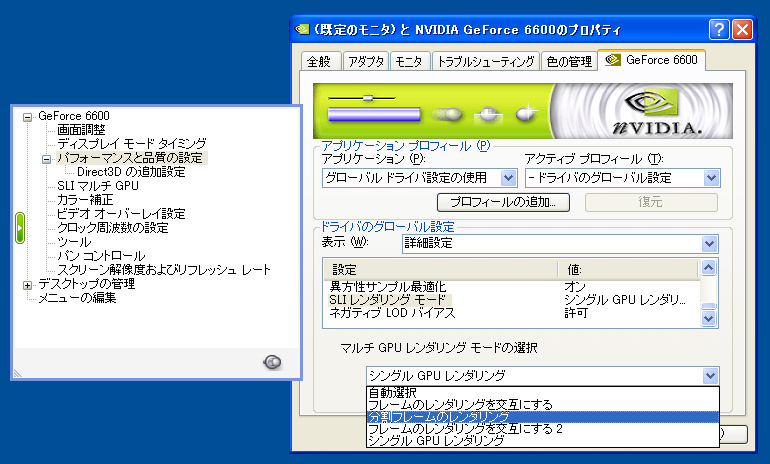Viewport: 770px width, 464px height.
Task: Select 画面調整 in the tree
Action: coord(81,130)
